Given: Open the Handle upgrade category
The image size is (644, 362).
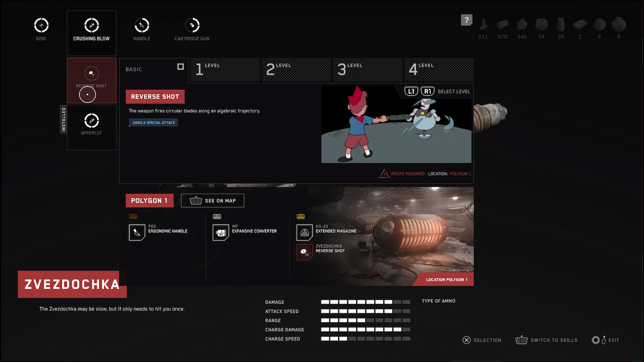Looking at the screenshot, I should coord(141,25).
